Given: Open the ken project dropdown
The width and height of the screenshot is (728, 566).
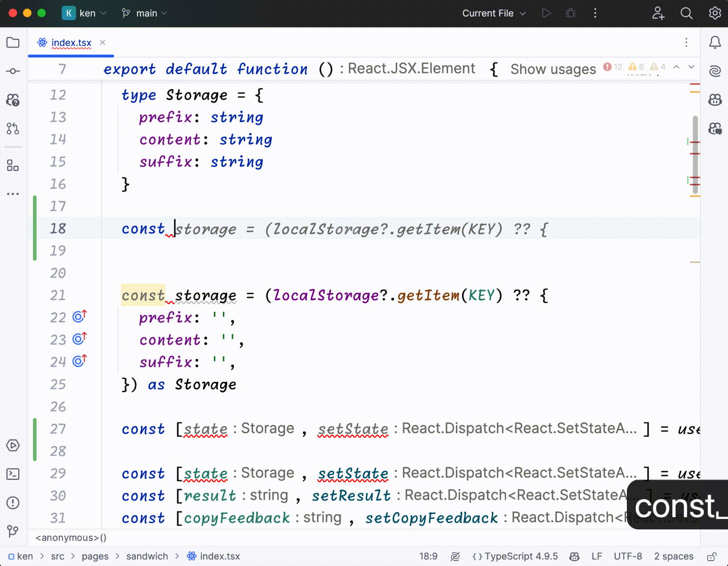Looking at the screenshot, I should click(84, 13).
